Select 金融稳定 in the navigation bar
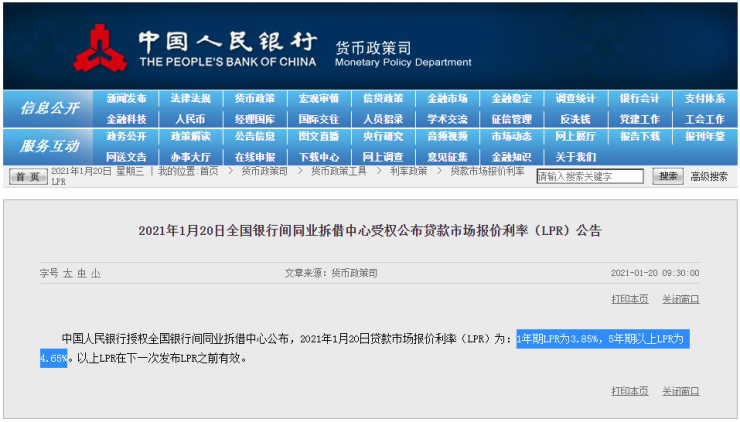Viewport: 740px width, 422px height. click(511, 98)
